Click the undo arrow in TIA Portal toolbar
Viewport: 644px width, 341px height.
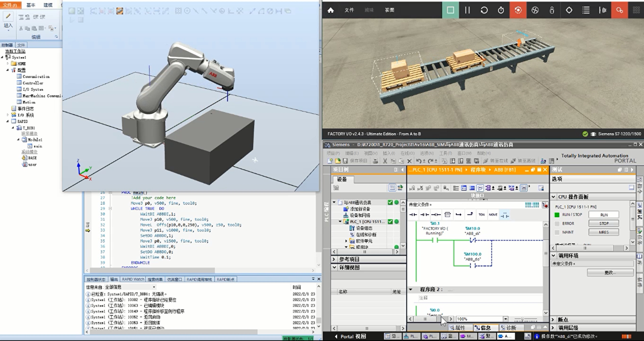tap(419, 161)
